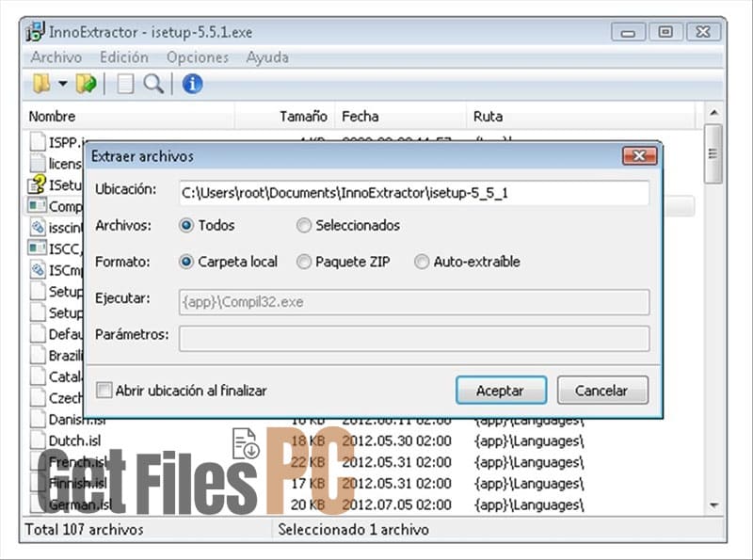Sort by the Fecha column header
Screen dimensions: 753x560
(x=401, y=116)
